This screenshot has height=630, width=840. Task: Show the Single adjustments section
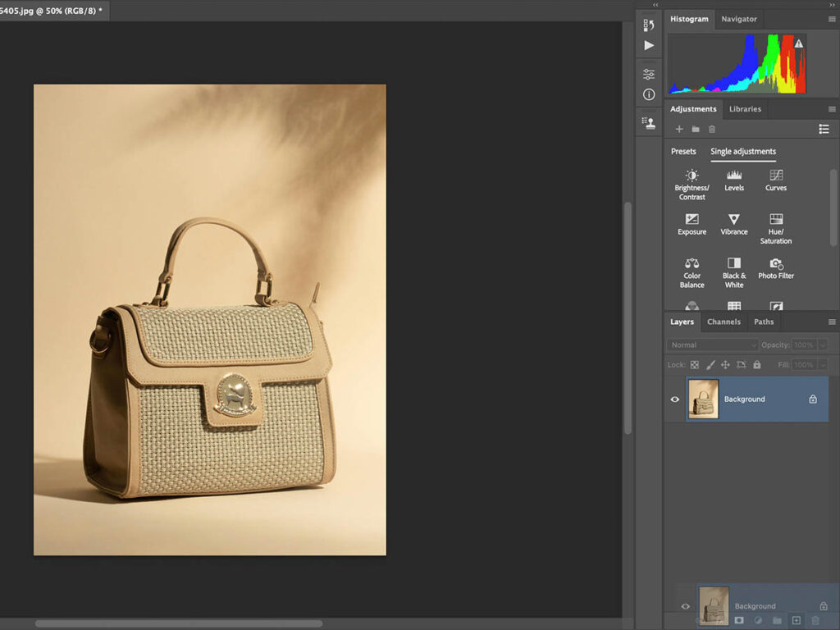743,152
